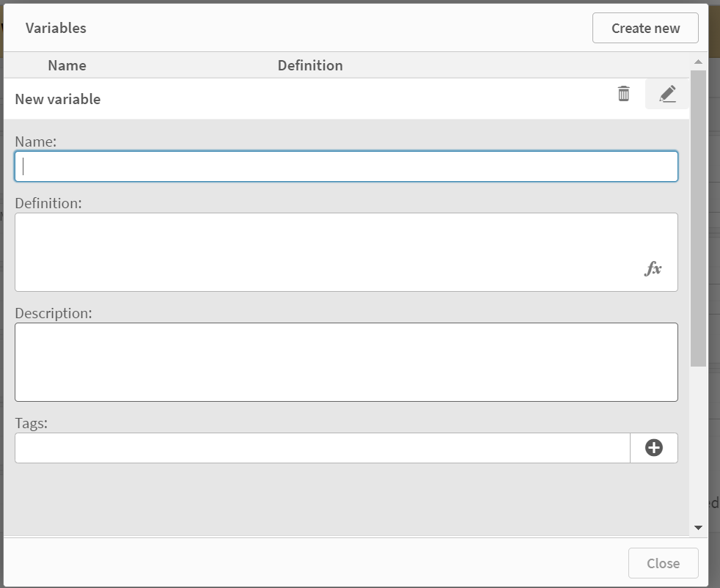
Task: Click the "Description:" field label
Action: pos(54,313)
